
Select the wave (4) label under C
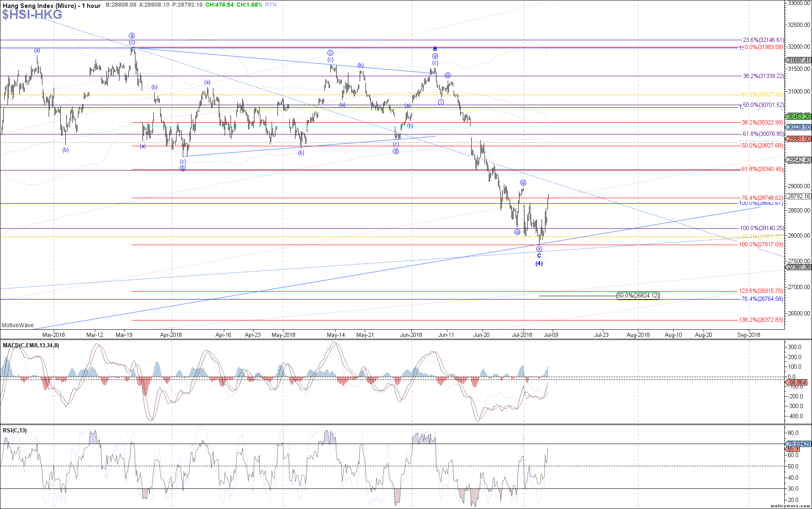pyautogui.click(x=539, y=264)
